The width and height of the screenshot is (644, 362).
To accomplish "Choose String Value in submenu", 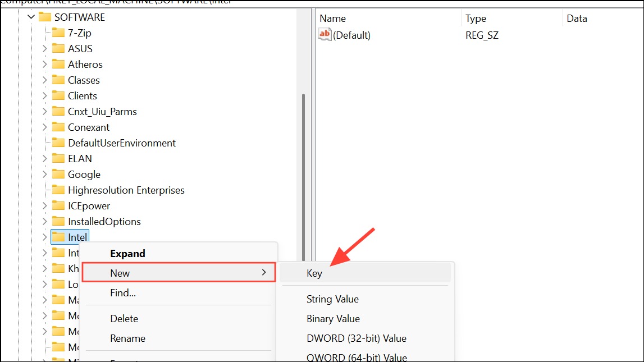I will [x=333, y=299].
